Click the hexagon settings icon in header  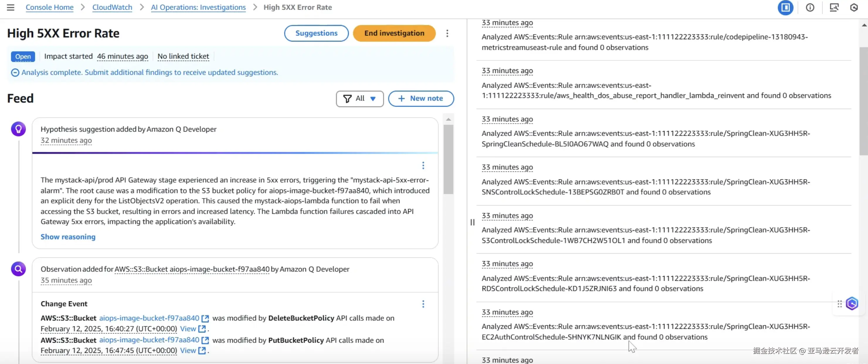tap(854, 7)
